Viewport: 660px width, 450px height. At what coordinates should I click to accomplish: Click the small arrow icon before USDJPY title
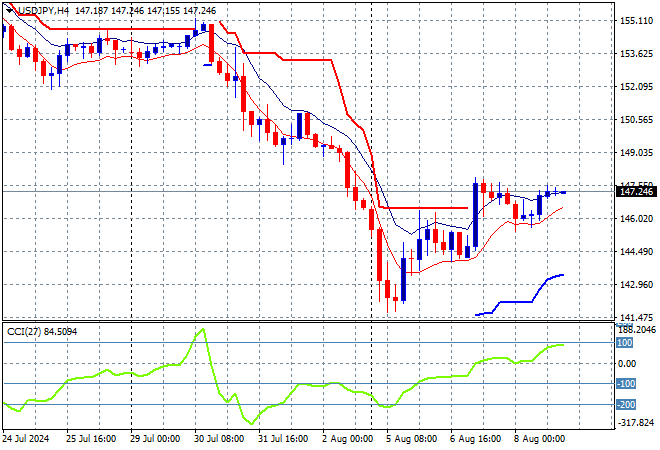[x=8, y=10]
